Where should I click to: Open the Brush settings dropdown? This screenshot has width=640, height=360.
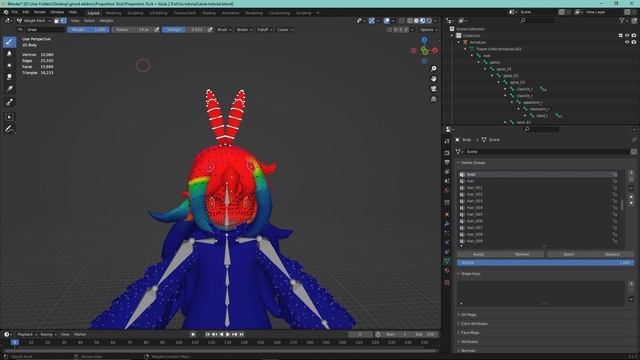point(224,30)
